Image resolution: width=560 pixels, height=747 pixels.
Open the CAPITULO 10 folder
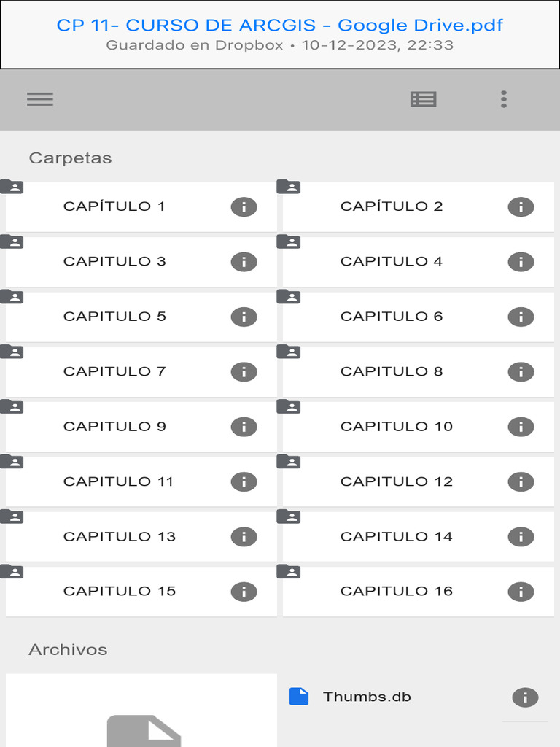[397, 426]
